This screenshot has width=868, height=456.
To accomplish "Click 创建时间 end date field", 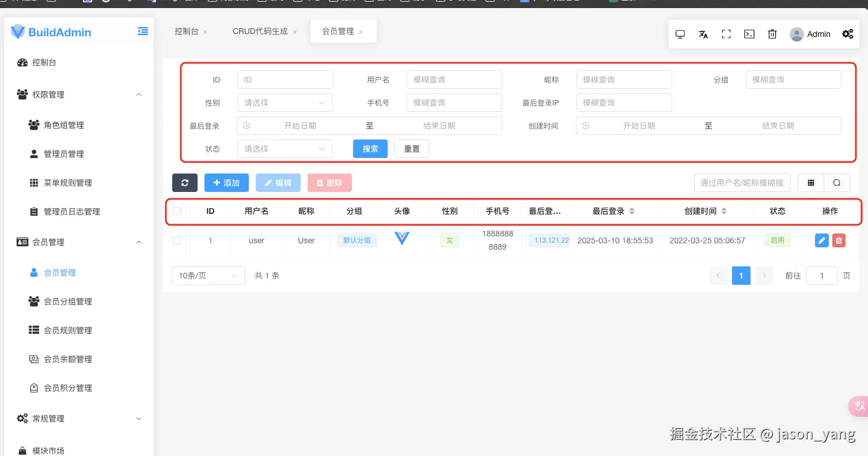I will coord(778,126).
